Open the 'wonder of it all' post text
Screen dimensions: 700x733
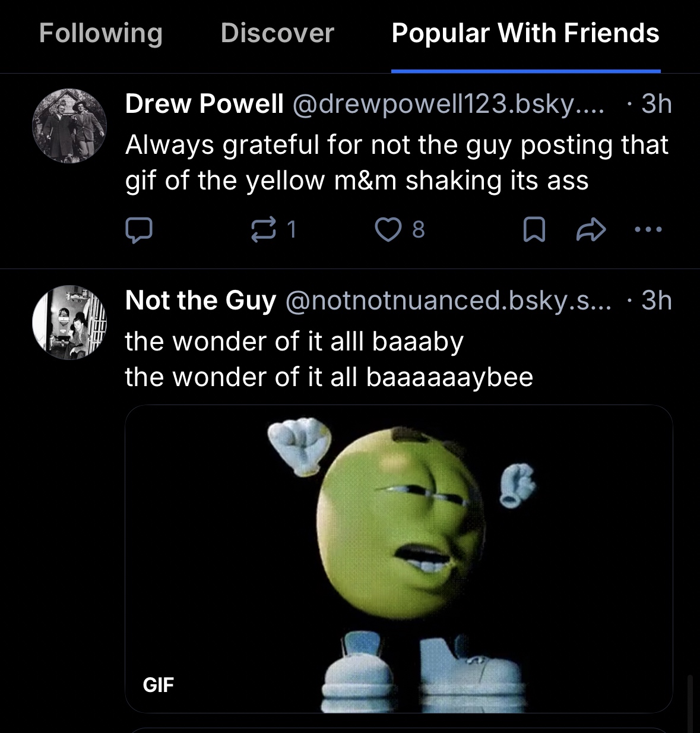(329, 359)
